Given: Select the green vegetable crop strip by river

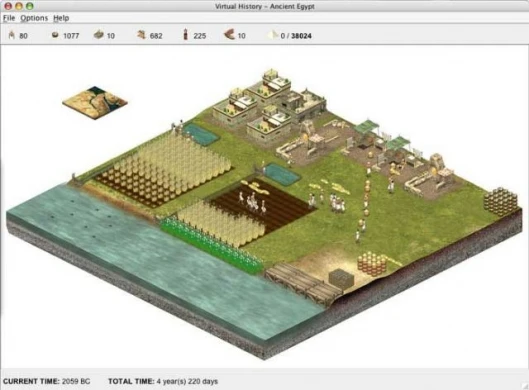Looking at the screenshot, I should point(212,244).
